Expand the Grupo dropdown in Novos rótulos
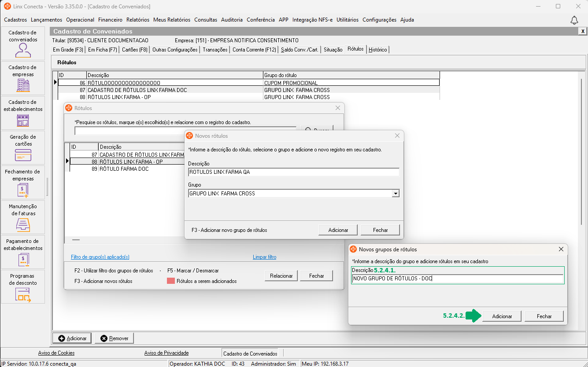 coord(396,194)
